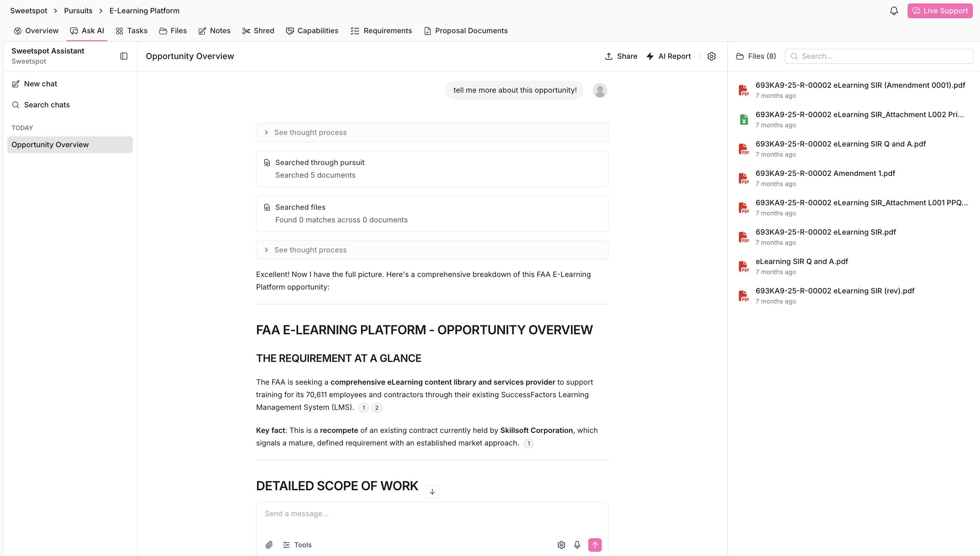
Task: Switch to the Shred tab
Action: (x=258, y=30)
